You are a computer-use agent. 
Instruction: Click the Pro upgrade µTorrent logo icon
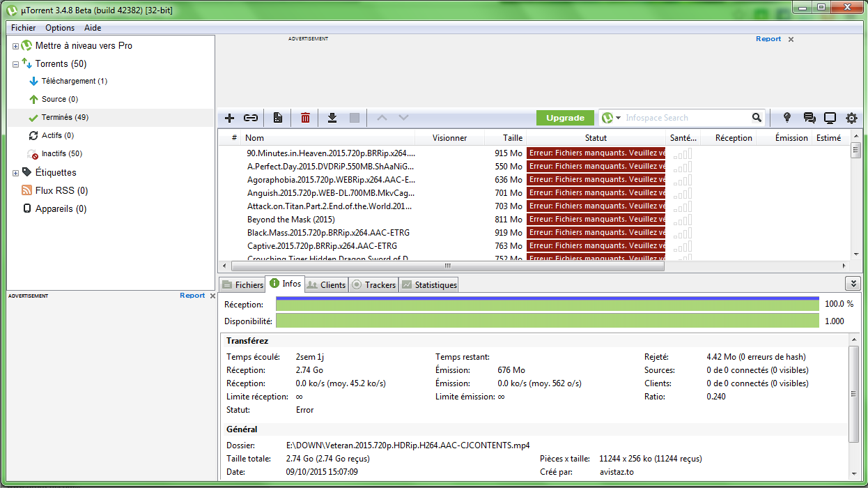point(26,45)
